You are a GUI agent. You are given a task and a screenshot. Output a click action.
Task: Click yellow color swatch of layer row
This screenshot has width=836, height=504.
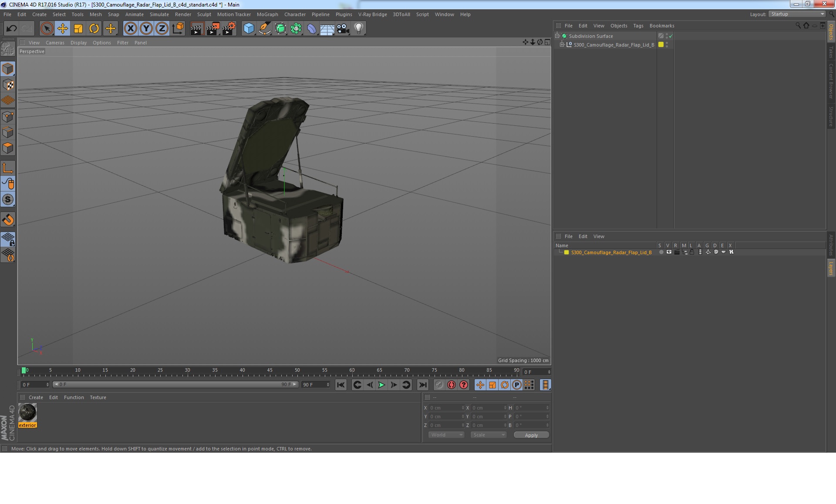click(x=566, y=252)
